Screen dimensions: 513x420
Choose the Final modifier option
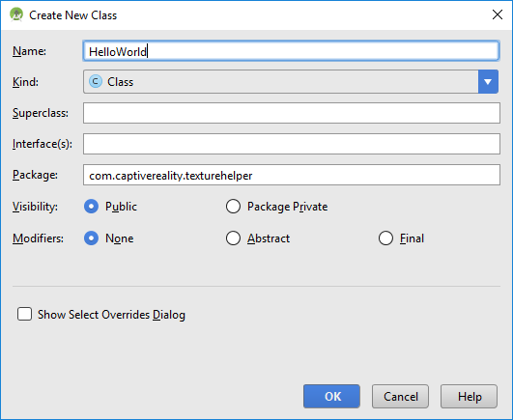[385, 238]
